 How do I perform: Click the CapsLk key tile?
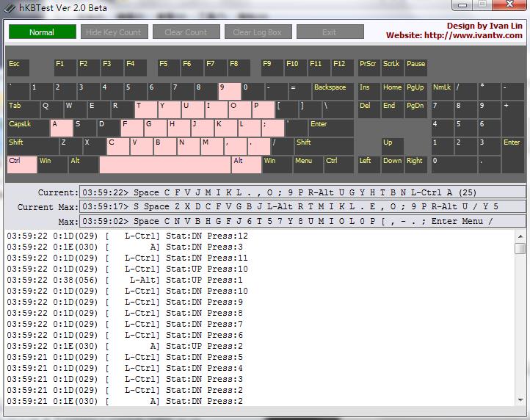pyautogui.click(x=28, y=128)
